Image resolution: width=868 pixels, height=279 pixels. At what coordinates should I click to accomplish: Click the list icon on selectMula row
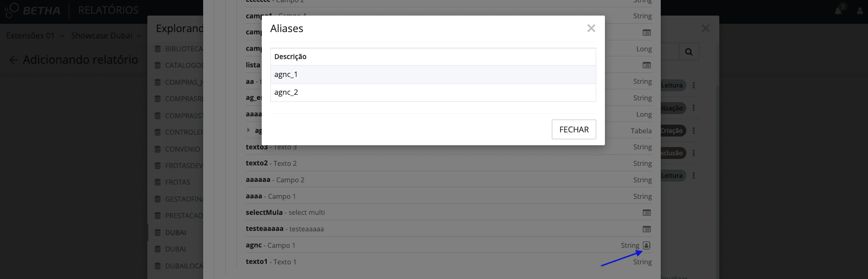(647, 213)
